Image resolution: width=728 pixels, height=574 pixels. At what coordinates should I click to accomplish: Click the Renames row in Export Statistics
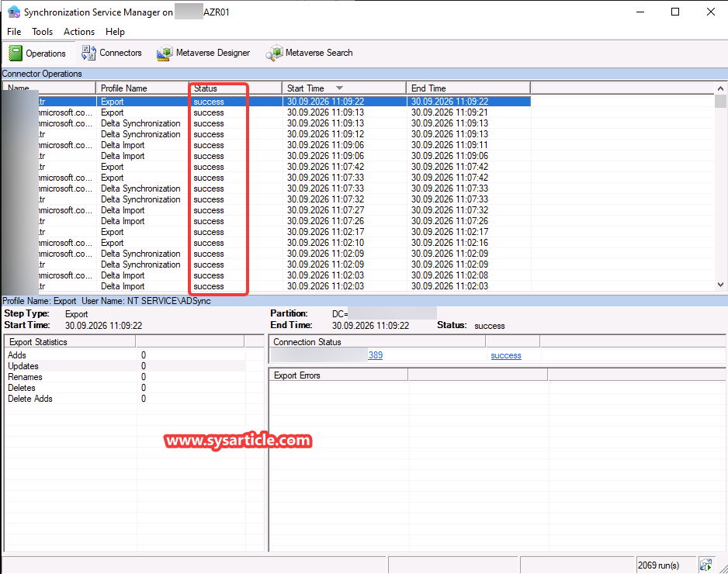(x=126, y=377)
